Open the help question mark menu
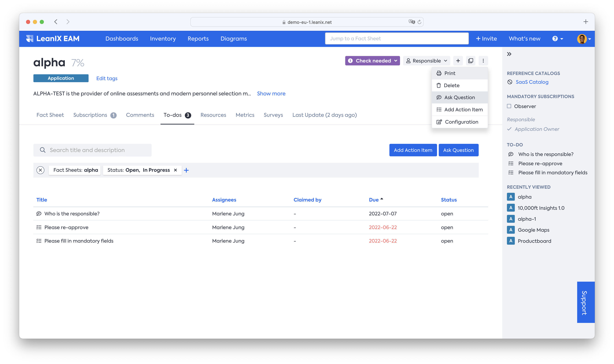 [558, 39]
